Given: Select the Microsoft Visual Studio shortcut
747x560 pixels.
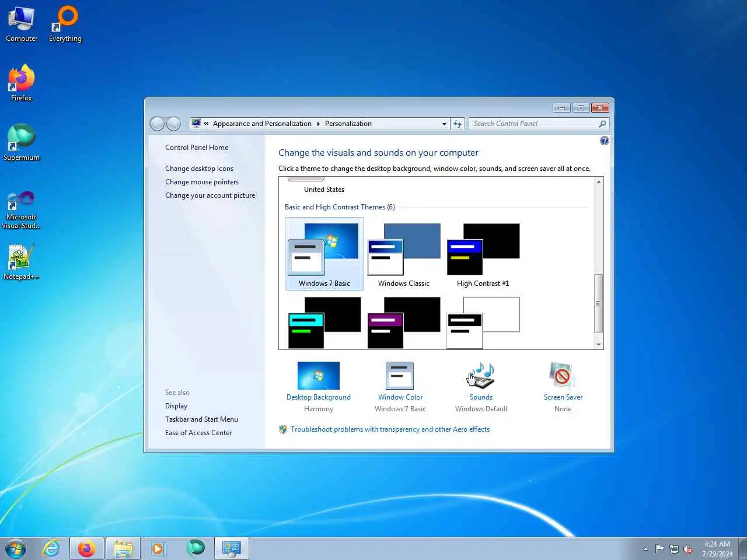Looking at the screenshot, I should (x=22, y=210).
